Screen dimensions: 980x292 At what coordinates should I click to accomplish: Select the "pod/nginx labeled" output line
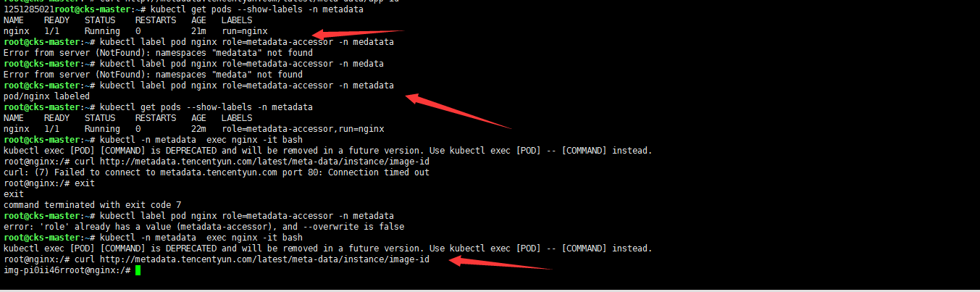click(46, 96)
